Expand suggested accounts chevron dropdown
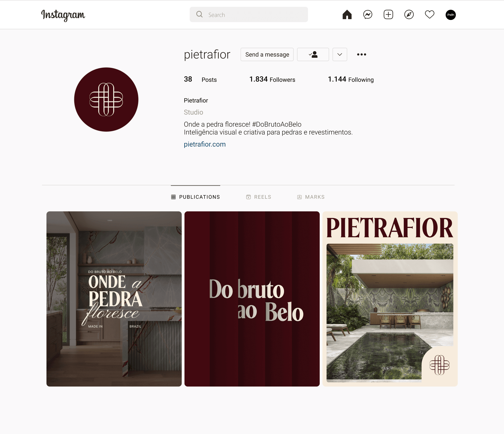The width and height of the screenshot is (504, 434). (x=340, y=55)
